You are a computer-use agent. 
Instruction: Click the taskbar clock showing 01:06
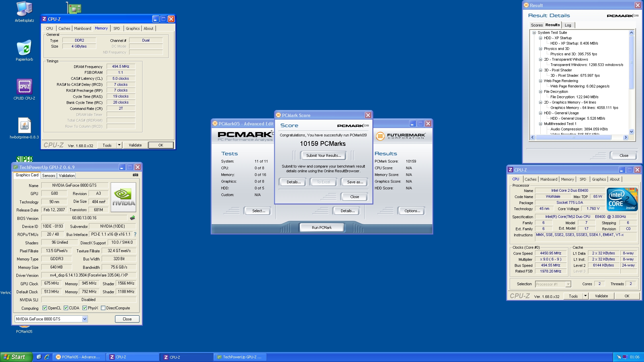coord(634,357)
